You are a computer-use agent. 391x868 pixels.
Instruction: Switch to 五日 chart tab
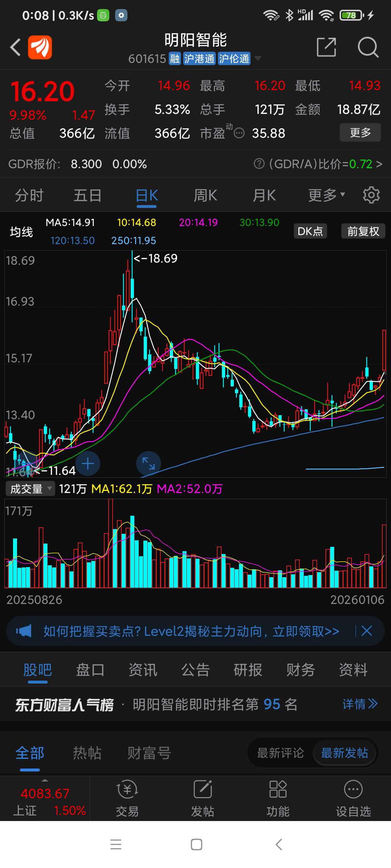(x=88, y=195)
